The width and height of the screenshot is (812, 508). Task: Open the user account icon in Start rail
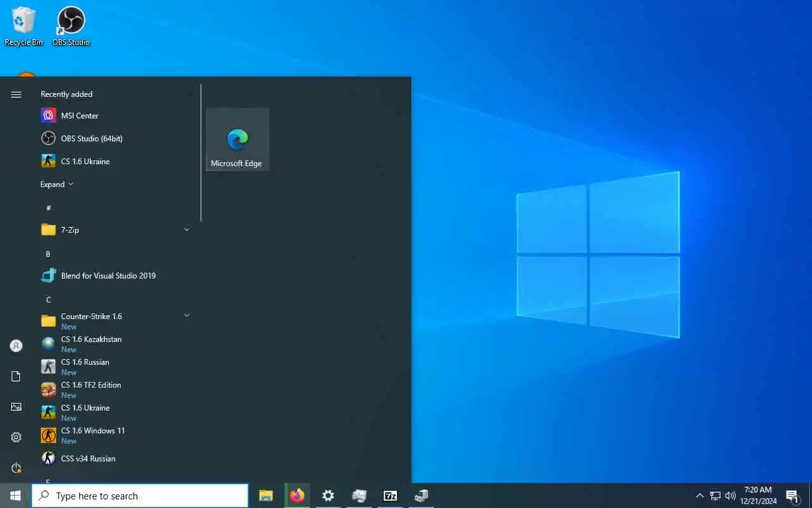click(x=16, y=346)
